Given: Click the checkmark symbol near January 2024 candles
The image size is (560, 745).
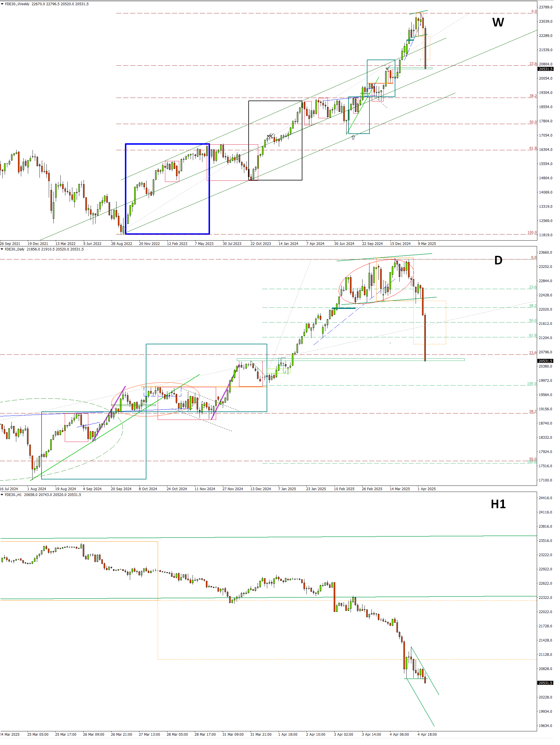Looking at the screenshot, I should (270, 136).
